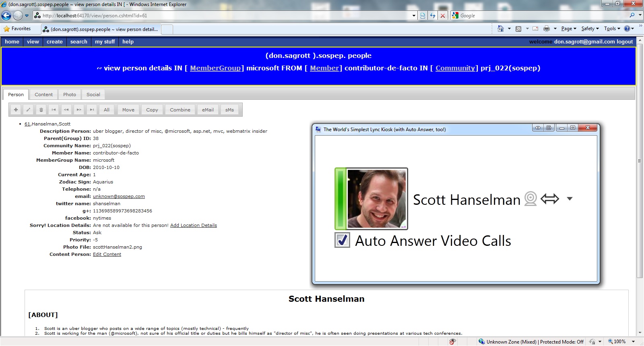Click the Read Mail icon
This screenshot has width=644, height=346.
535,29
